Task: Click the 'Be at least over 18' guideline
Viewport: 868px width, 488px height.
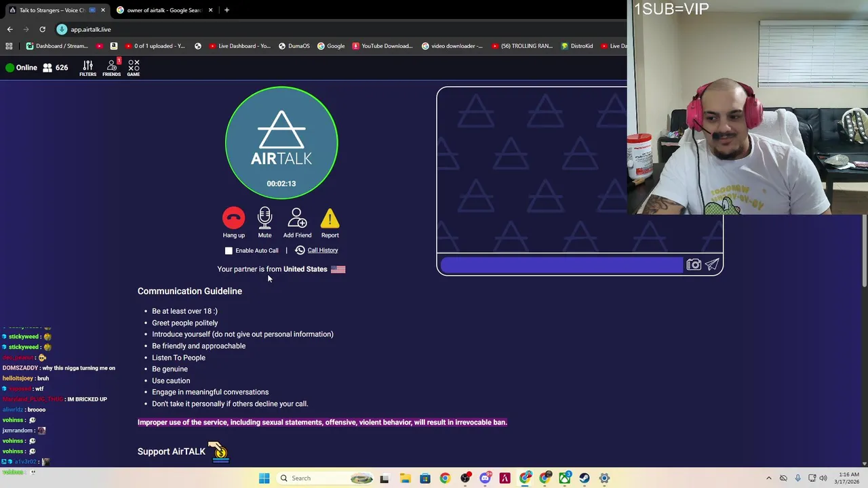Action: pos(184,311)
